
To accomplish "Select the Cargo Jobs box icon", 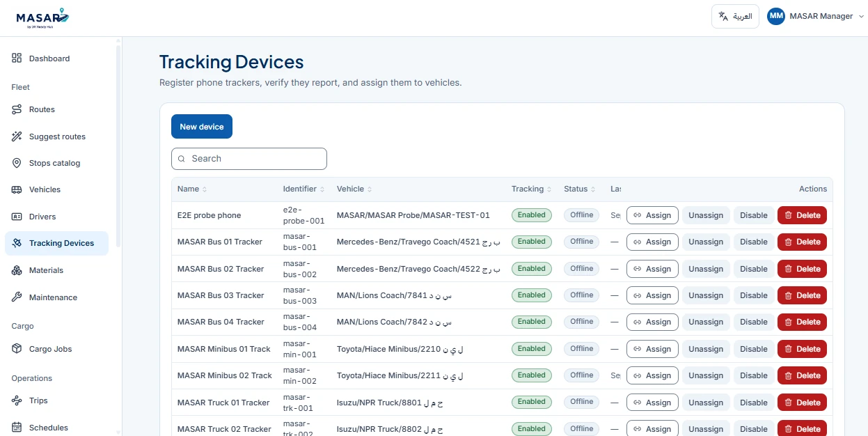I will 17,349.
